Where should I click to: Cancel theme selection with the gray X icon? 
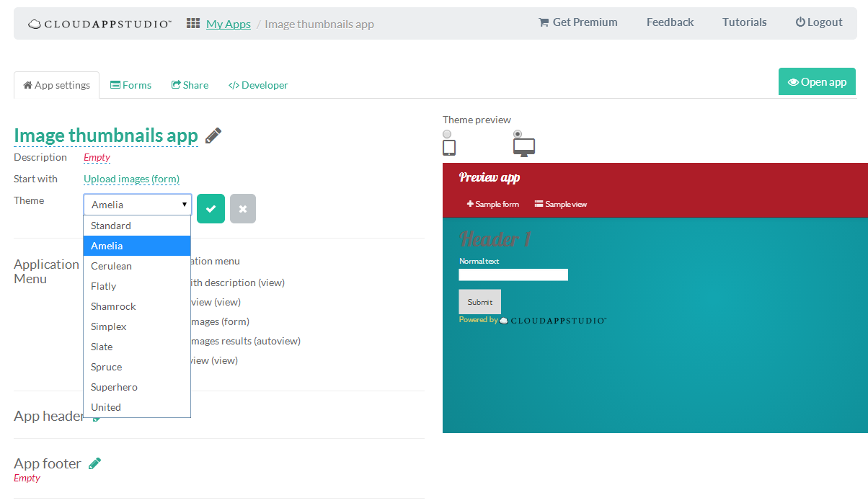[242, 208]
